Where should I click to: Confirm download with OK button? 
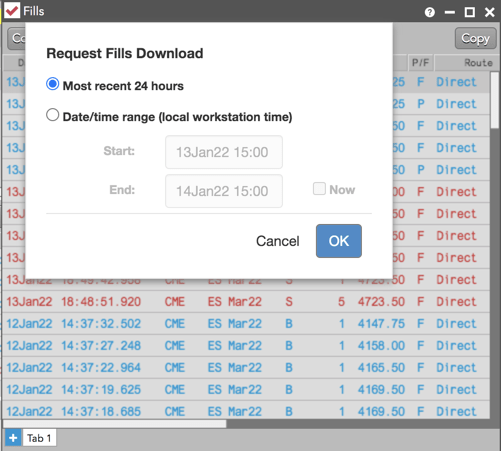339,241
